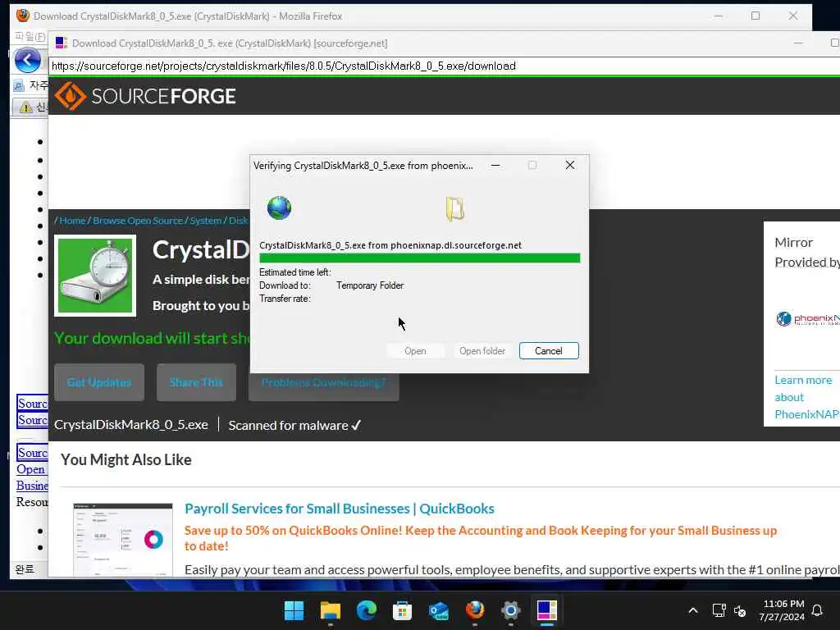Click the Get Updates button
This screenshot has height=630, width=840.
pyautogui.click(x=99, y=382)
